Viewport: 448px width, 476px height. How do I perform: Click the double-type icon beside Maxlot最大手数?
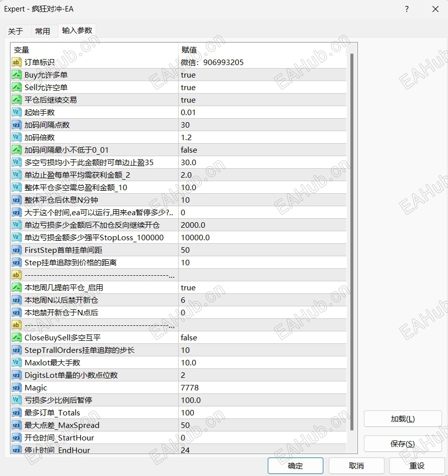[x=17, y=362]
